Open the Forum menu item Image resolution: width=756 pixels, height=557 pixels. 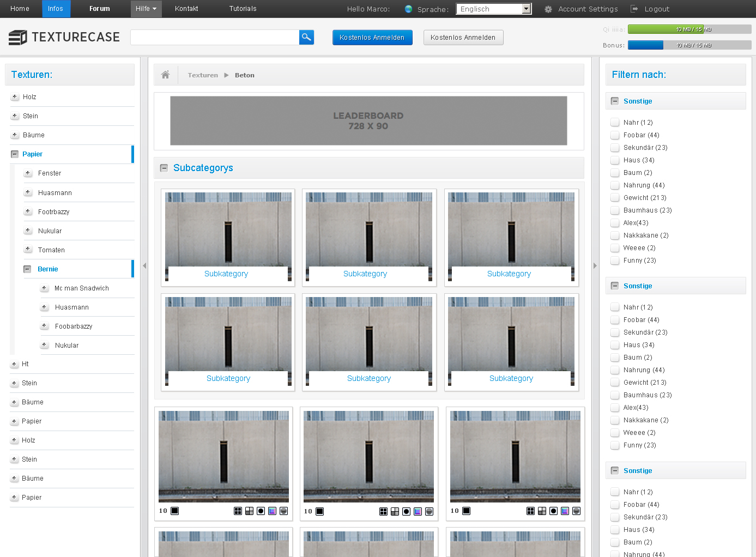[x=100, y=9]
